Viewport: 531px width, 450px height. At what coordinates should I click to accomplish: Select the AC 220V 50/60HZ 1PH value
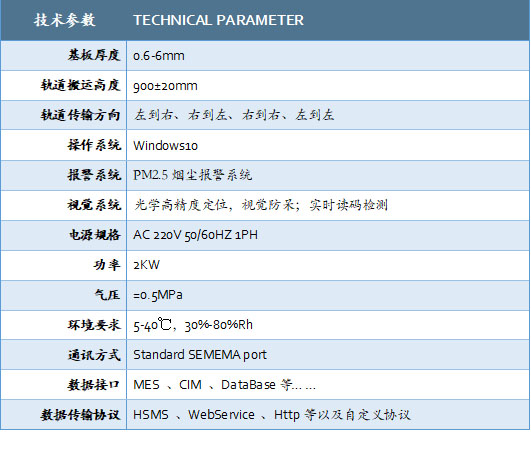(195, 235)
